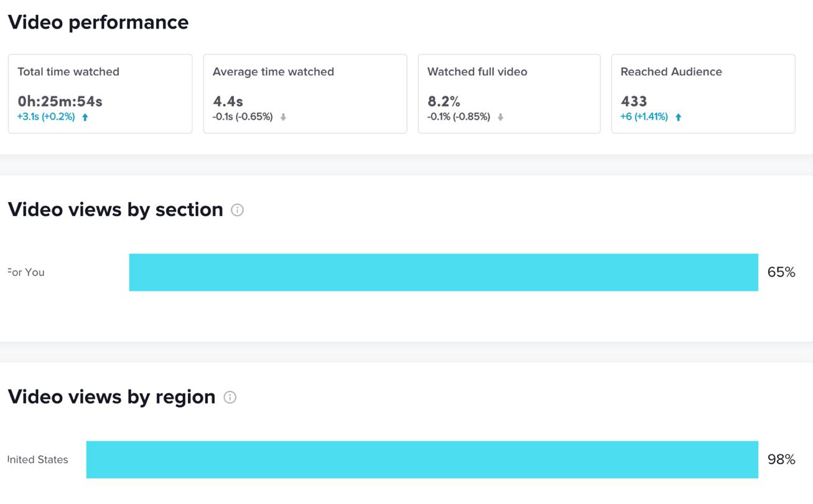813x504 pixels.
Task: Click the Video performance heading
Action: [x=98, y=22]
